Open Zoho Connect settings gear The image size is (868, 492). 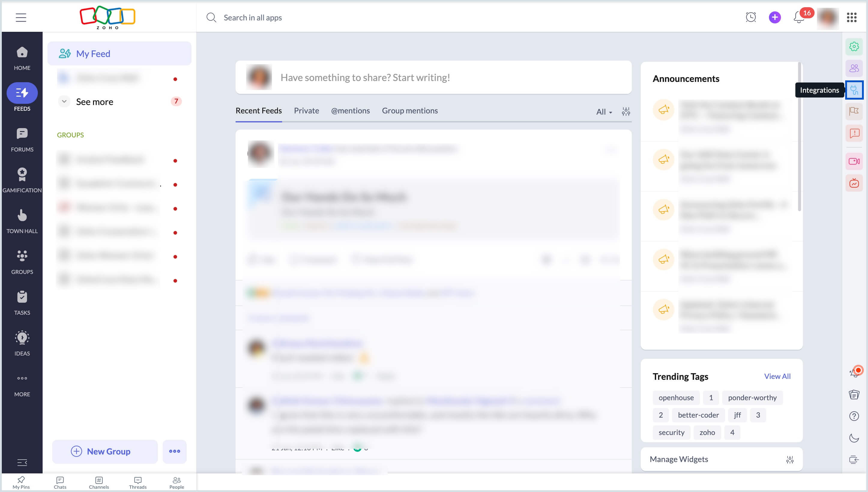[854, 46]
